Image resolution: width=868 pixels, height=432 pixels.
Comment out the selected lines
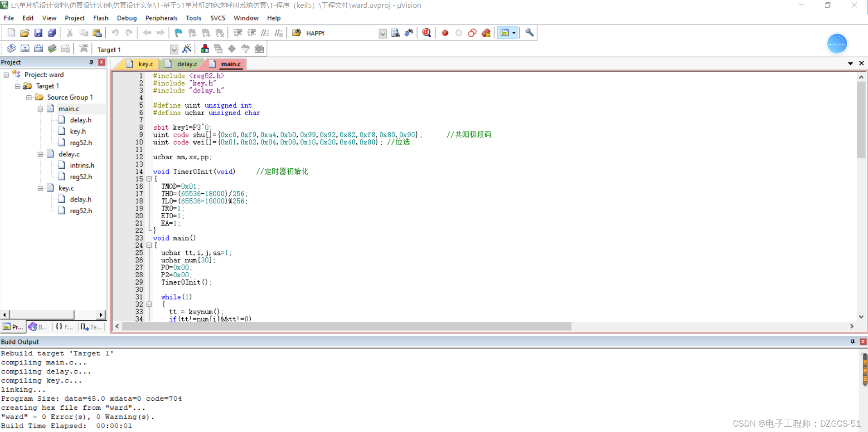tap(265, 33)
